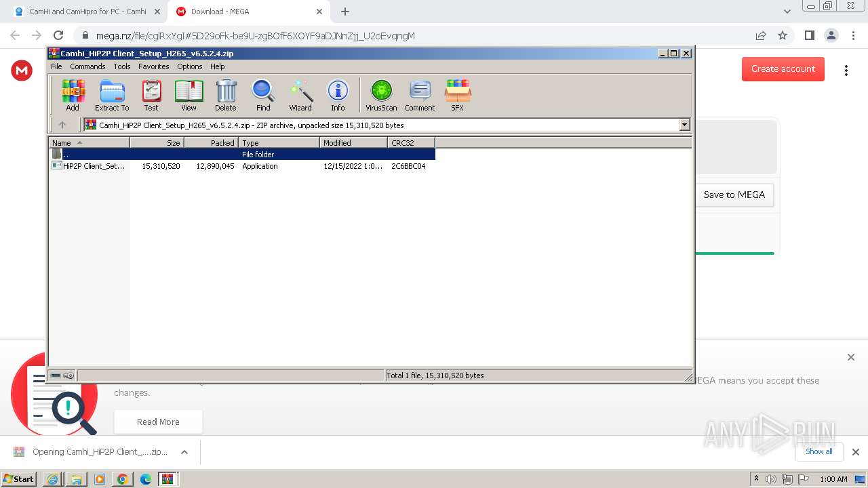Sort by the Size column header
Screen dimensions: 868x488
point(157,142)
